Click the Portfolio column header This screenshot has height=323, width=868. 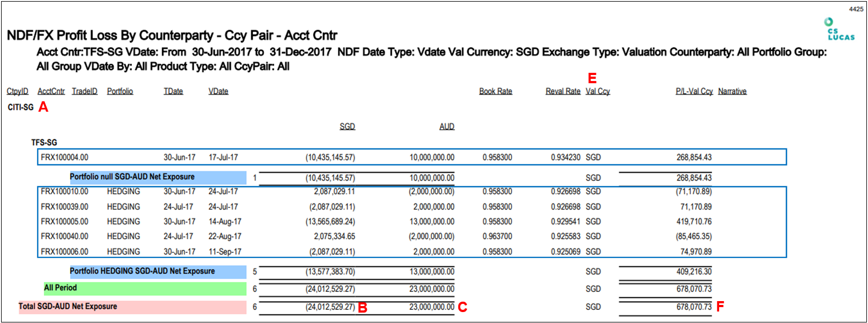120,91
